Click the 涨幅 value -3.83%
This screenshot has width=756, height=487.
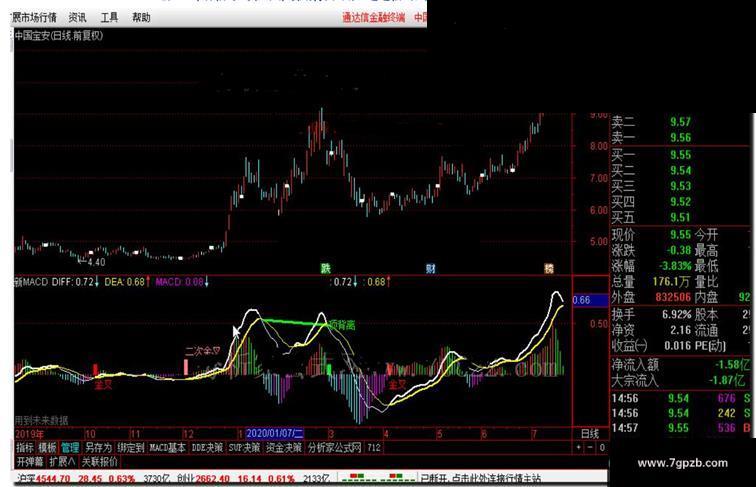click(x=675, y=266)
